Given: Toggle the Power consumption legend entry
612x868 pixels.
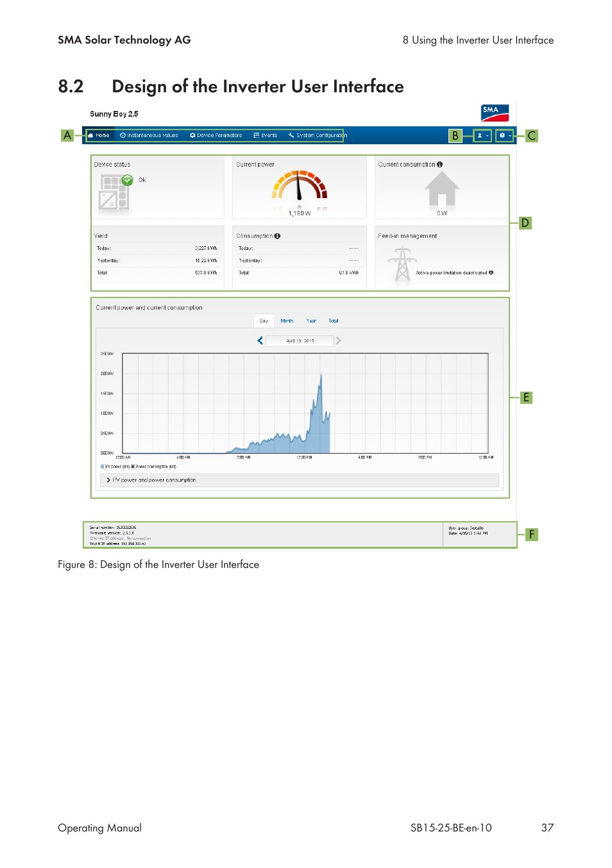Looking at the screenshot, I should coord(154,467).
